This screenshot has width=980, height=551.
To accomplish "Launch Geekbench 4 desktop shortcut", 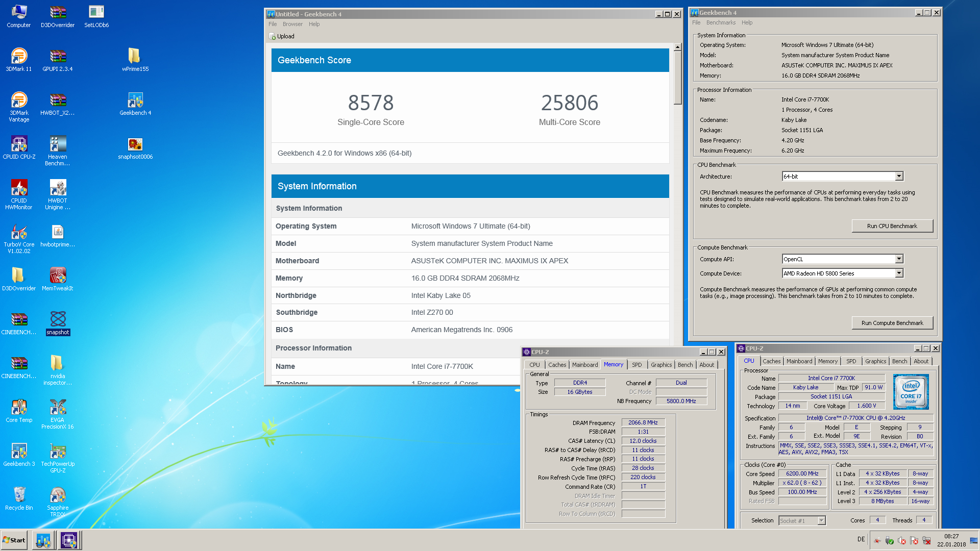I will point(135,103).
